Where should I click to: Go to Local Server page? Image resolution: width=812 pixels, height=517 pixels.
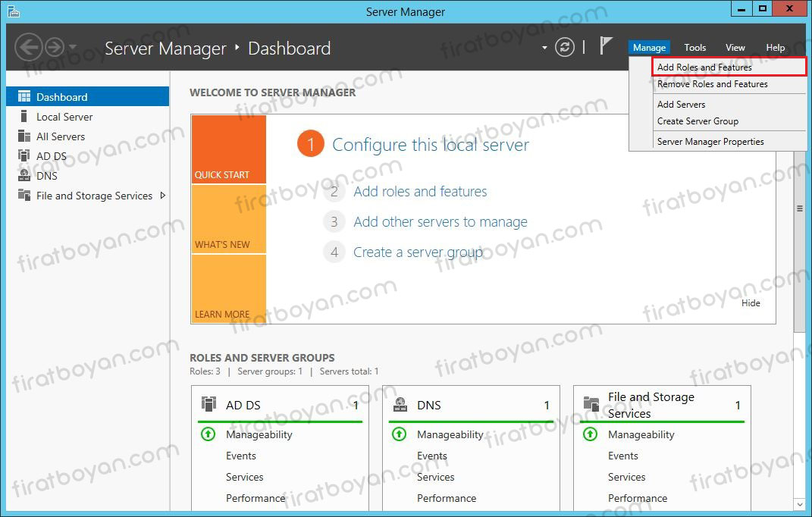click(87, 117)
